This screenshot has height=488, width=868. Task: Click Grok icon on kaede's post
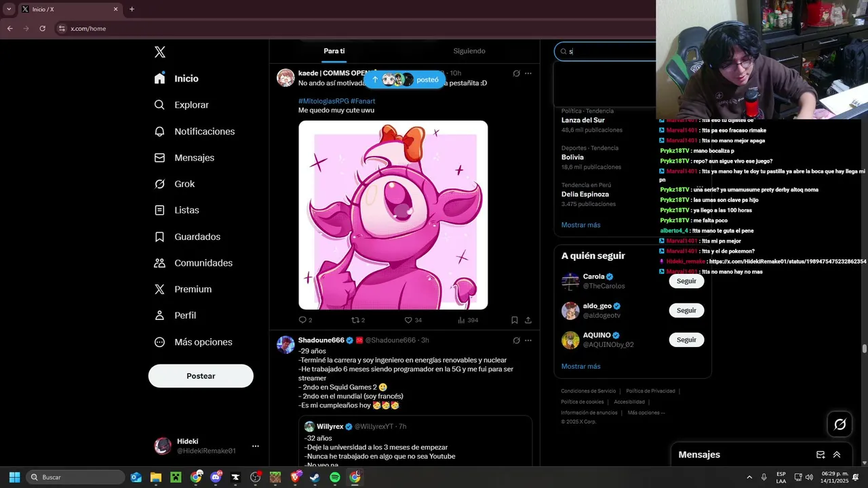[516, 73]
